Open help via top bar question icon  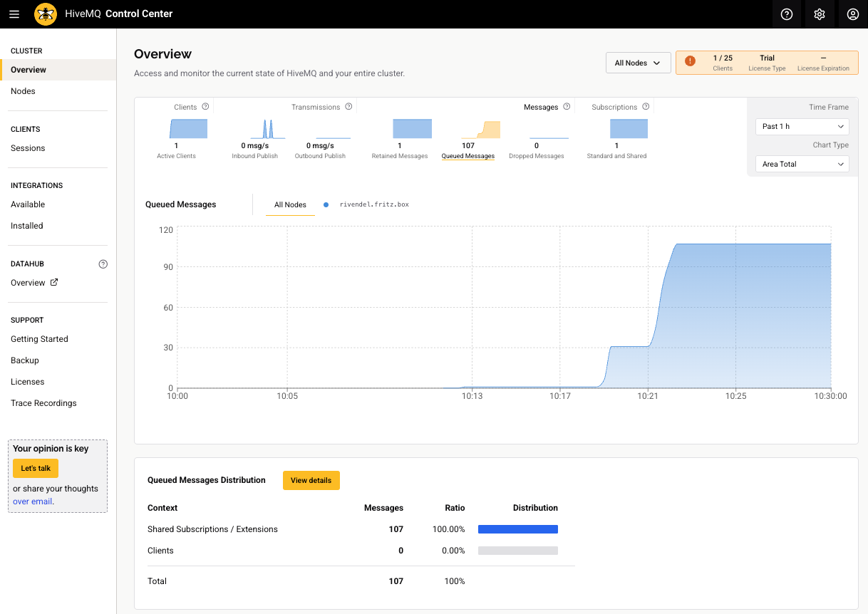pyautogui.click(x=787, y=14)
